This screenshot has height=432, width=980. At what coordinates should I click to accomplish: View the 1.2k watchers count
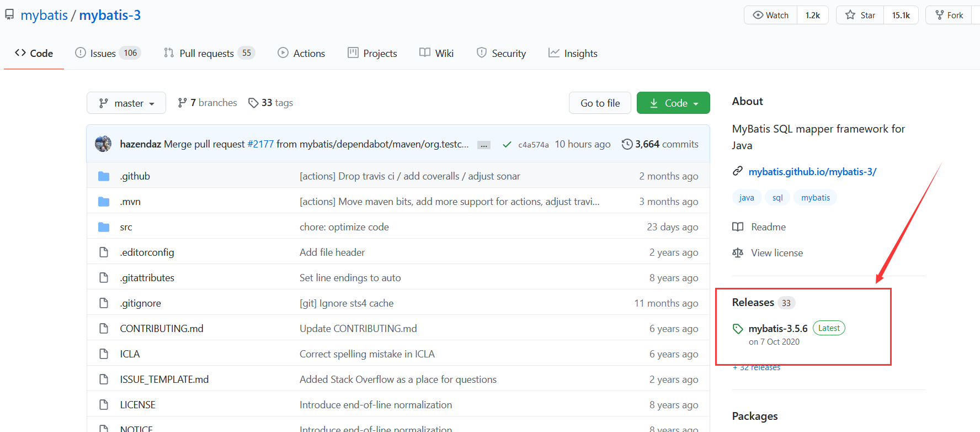click(813, 15)
